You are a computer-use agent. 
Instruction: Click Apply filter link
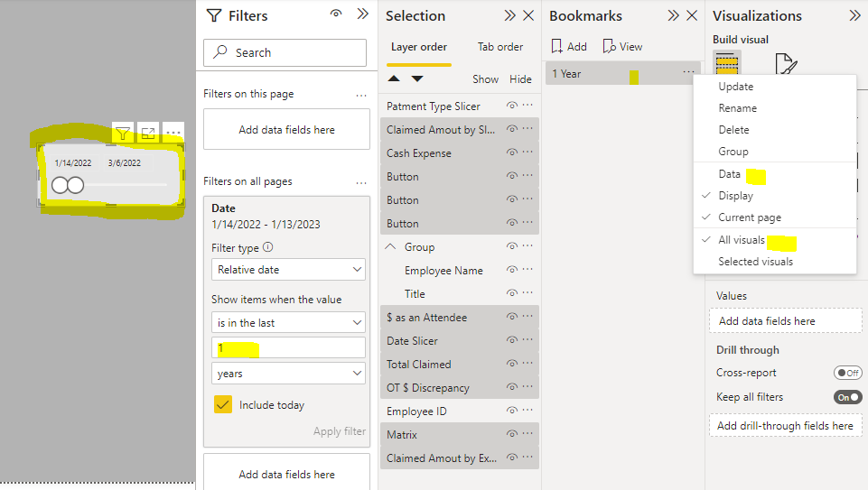coord(340,431)
